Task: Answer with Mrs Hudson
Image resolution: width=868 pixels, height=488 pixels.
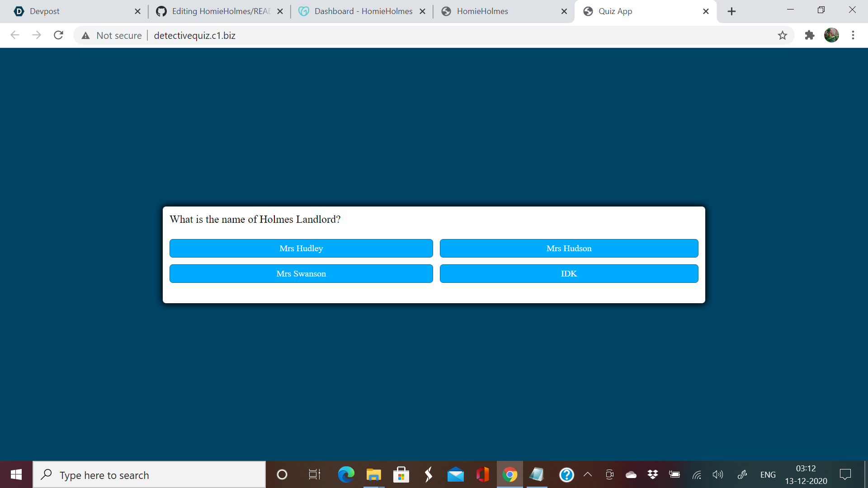Action: pos(569,249)
